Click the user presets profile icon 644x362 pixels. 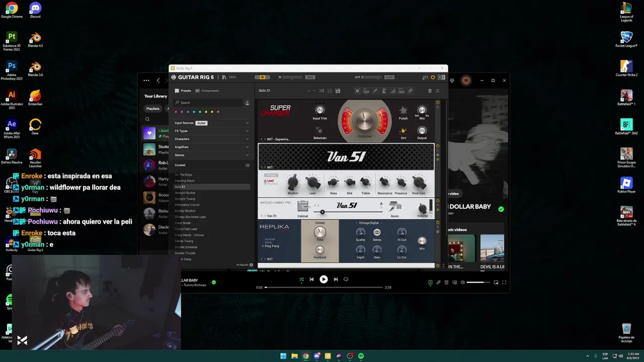pos(247,103)
